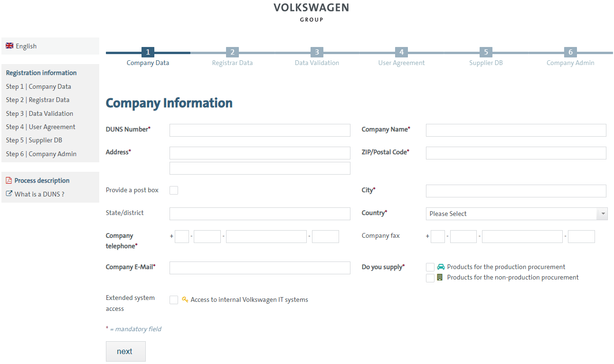Click the ZIP/Postal Code input field
Viewport: 614px width, 364px height.
pyautogui.click(x=516, y=153)
